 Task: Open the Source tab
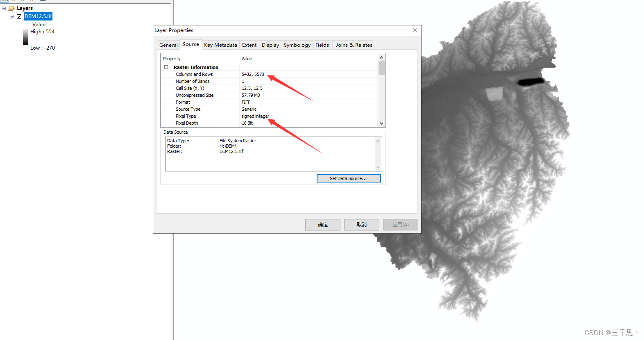coord(191,44)
